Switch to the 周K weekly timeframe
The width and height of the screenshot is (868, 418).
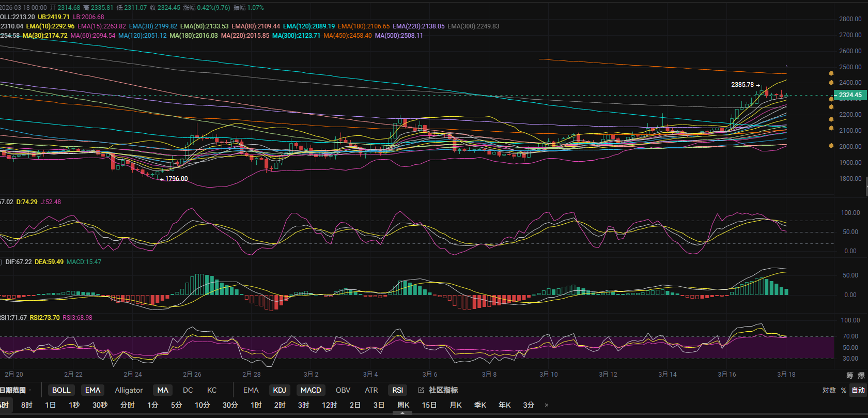pyautogui.click(x=403, y=405)
